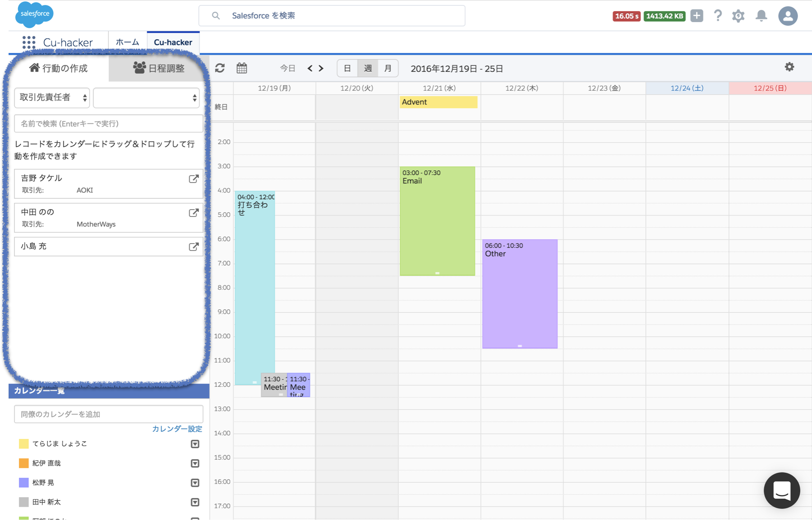
Task: Open the date picker calendar icon
Action: click(242, 68)
